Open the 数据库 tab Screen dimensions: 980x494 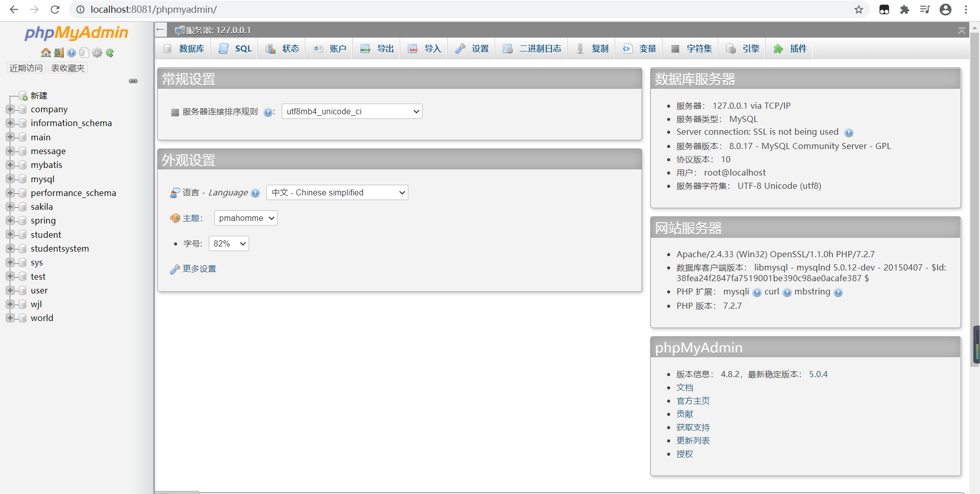tap(184, 48)
